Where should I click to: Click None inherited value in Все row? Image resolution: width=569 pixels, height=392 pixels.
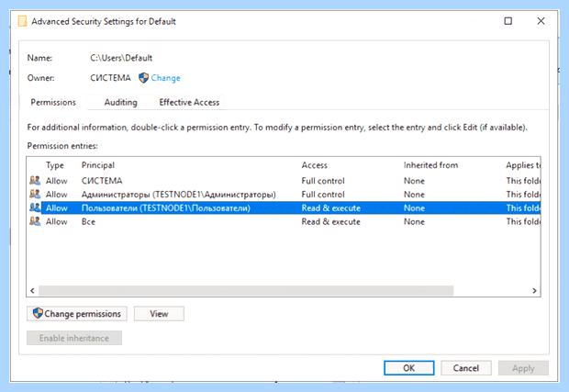tap(414, 222)
